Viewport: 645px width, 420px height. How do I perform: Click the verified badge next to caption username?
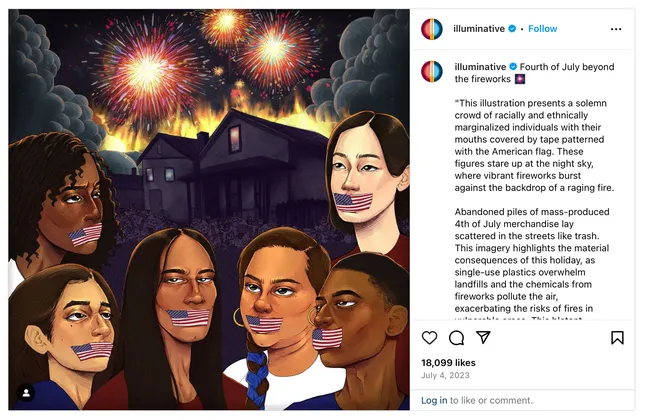[x=513, y=67]
